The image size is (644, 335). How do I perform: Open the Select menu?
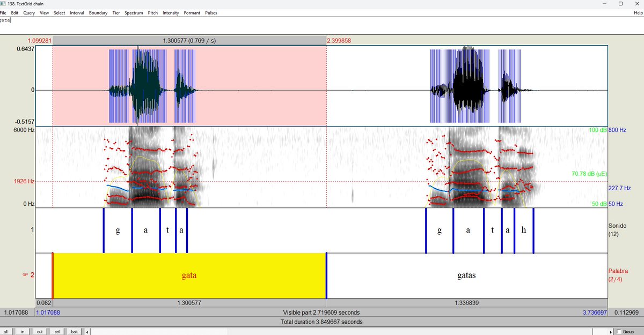(x=60, y=13)
